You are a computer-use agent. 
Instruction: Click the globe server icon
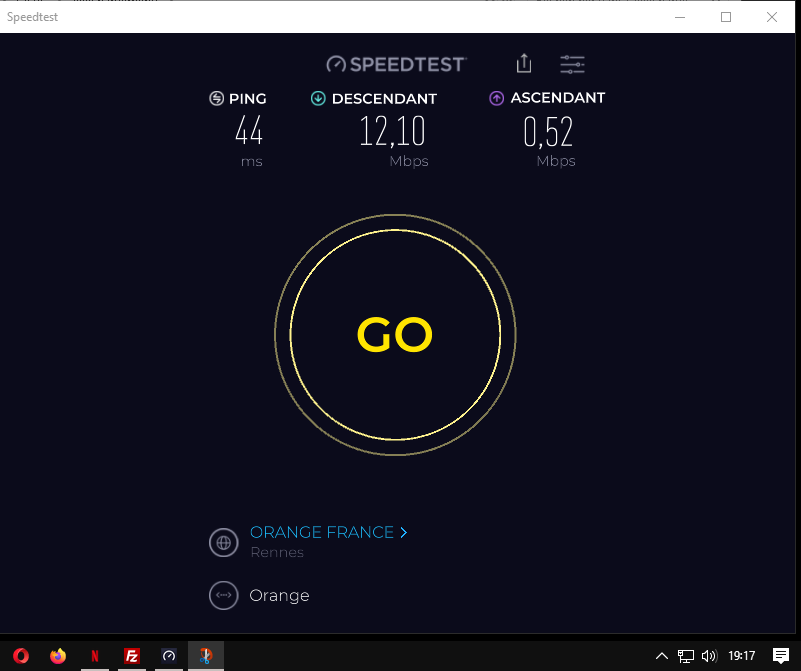tap(224, 542)
